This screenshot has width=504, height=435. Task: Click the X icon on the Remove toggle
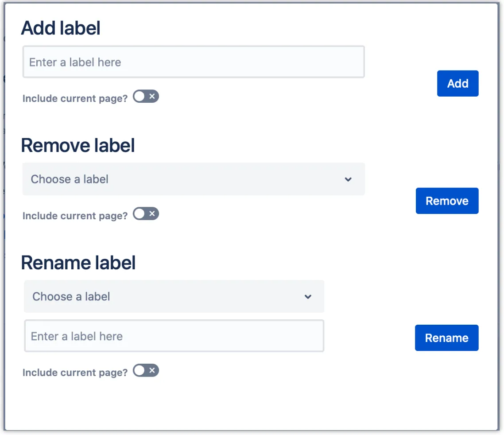pyautogui.click(x=151, y=214)
